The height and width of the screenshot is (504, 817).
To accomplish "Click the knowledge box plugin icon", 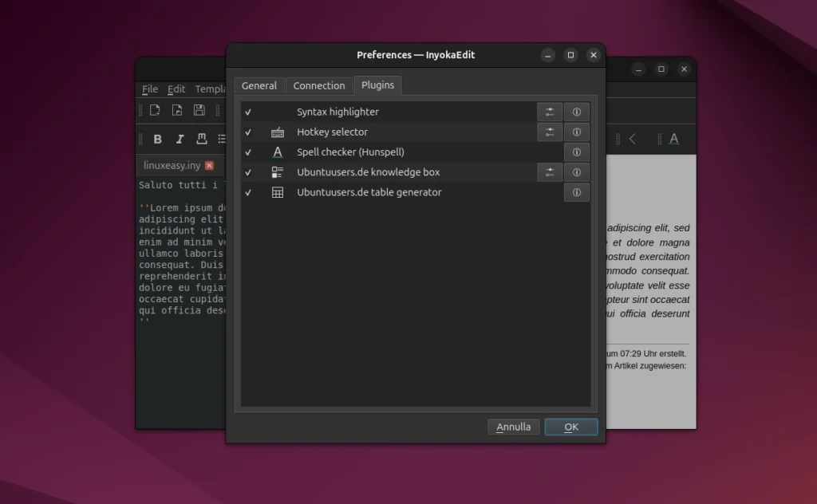I will tap(276, 171).
